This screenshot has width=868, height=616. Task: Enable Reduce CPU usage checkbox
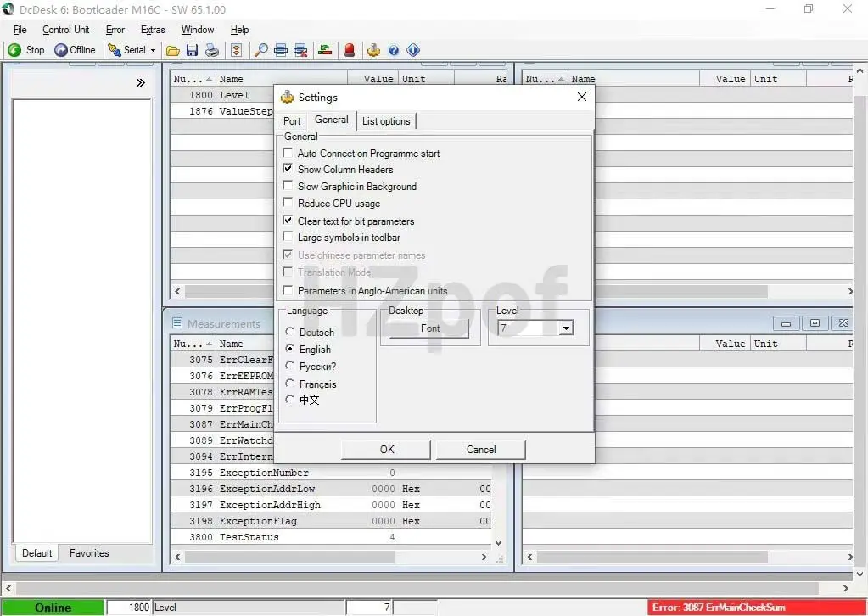(x=288, y=203)
